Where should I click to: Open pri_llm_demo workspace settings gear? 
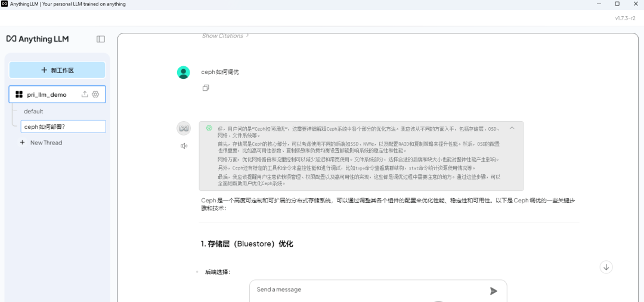[x=95, y=94]
